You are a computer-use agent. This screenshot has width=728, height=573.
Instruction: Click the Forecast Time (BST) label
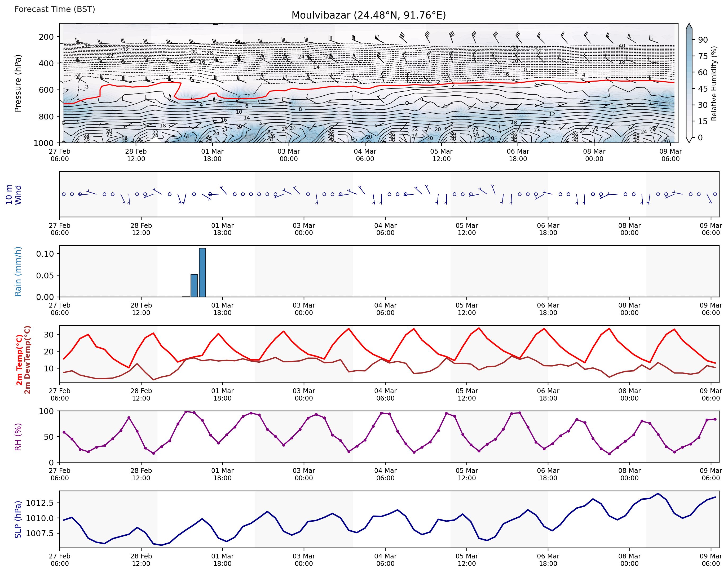click(55, 9)
